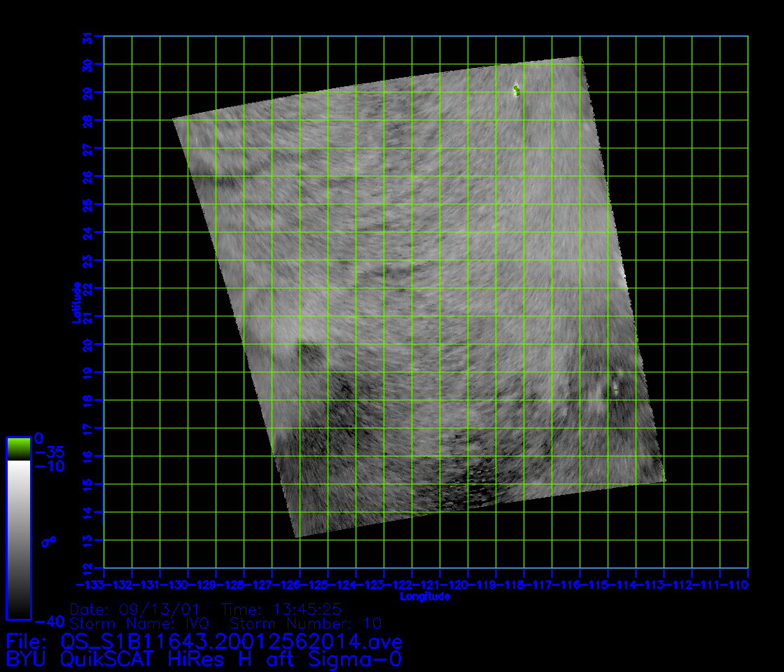Click the 12 latitude tick label
Screen dimensions: 784x672
[87, 568]
